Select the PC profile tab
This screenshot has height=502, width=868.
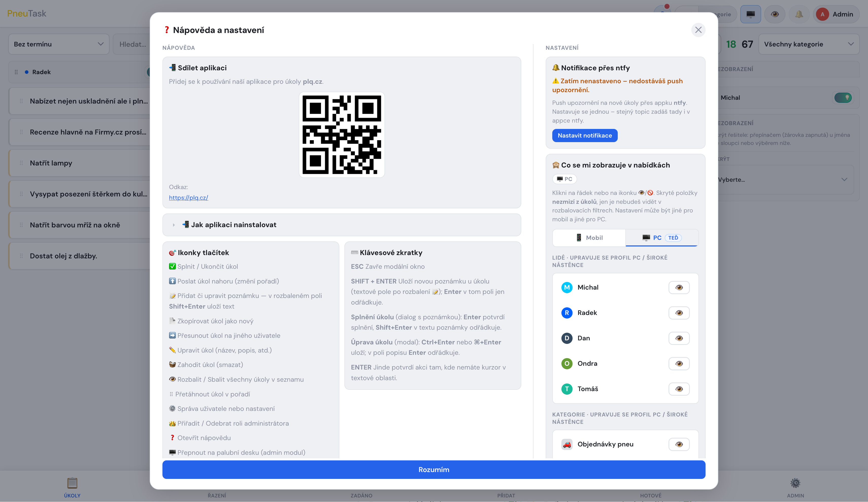[662, 237]
